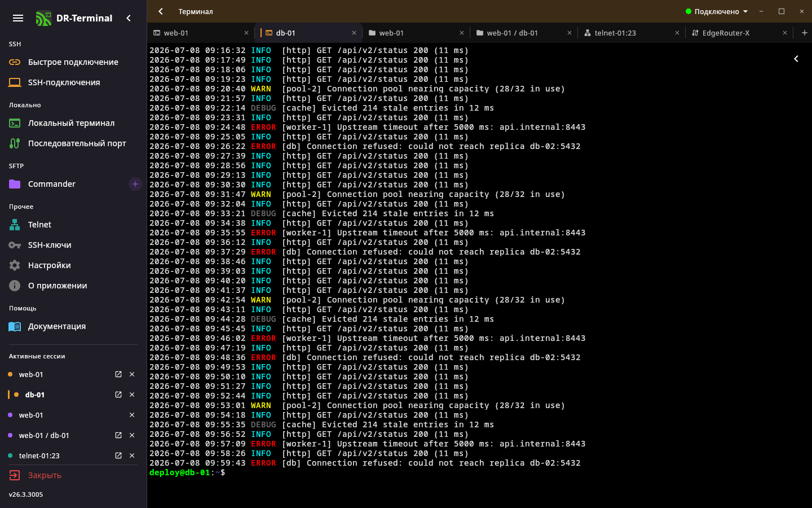The width and height of the screenshot is (812, 508).
Task: Open the SFTP Commander
Action: (x=65, y=184)
